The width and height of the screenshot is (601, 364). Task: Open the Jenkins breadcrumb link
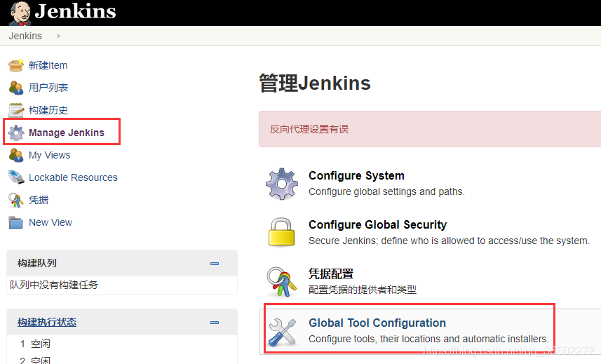coord(25,36)
